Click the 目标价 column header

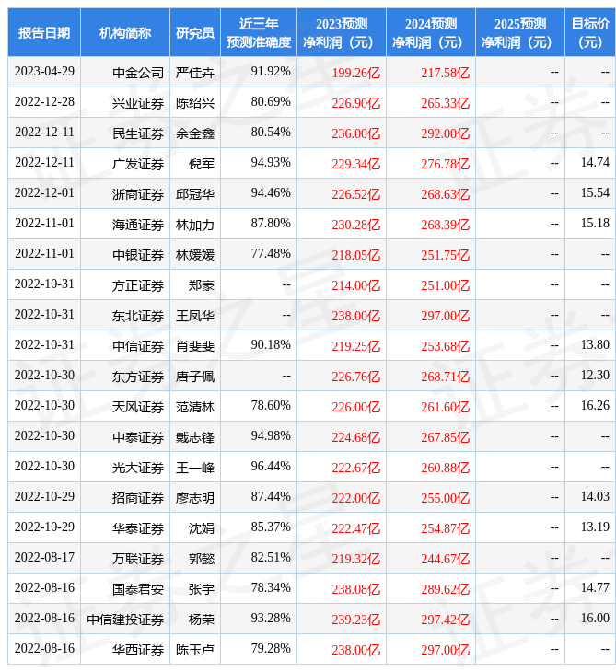click(590, 32)
